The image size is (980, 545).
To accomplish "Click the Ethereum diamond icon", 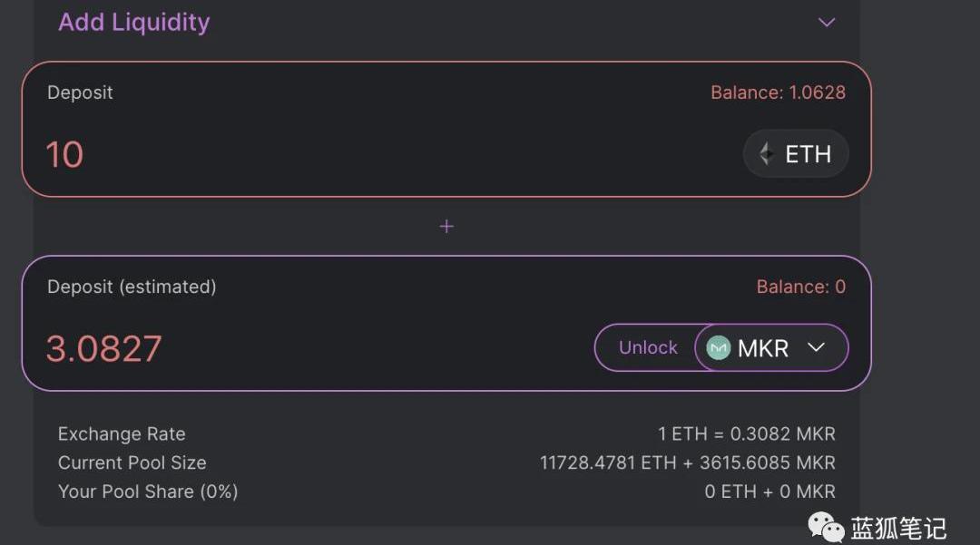I will pyautogui.click(x=767, y=154).
